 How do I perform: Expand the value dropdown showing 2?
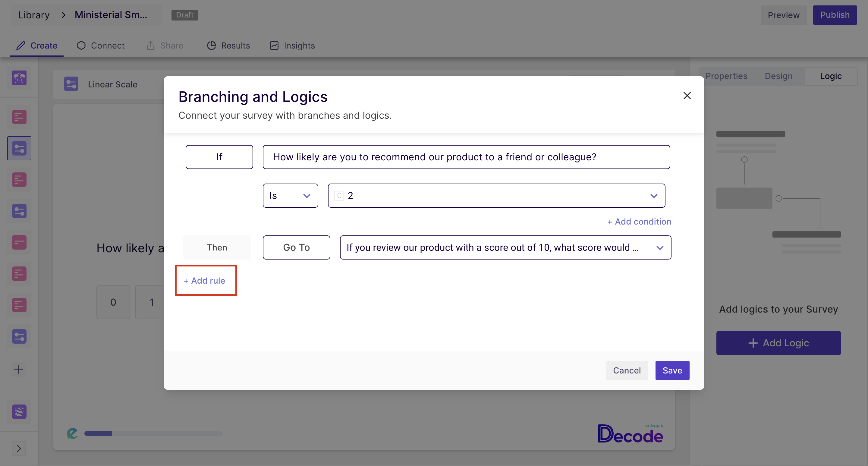pos(496,195)
